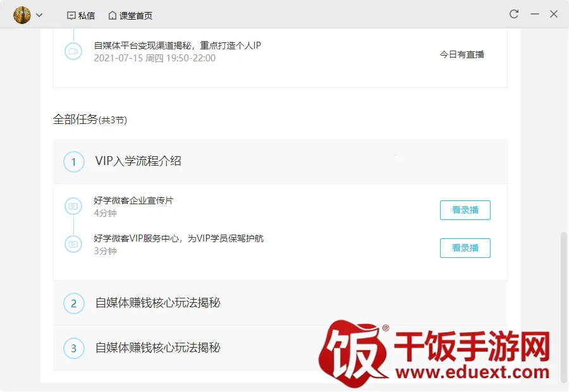Watch recording of VIP服务中心 lesson
The image size is (569, 392).
tap(465, 248)
